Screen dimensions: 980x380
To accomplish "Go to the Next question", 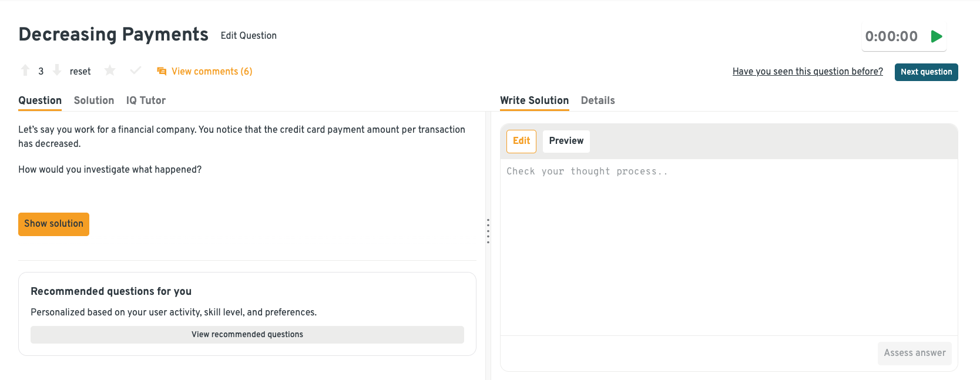I will 926,72.
